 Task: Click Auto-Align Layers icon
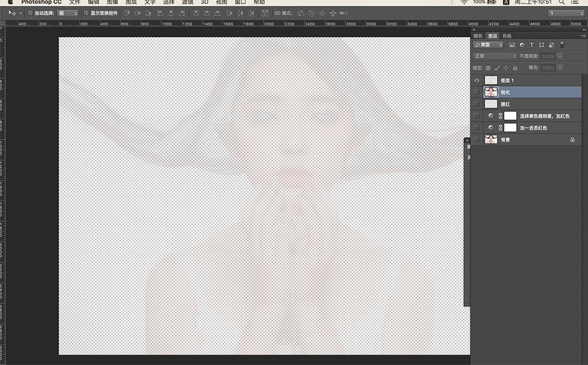265,13
